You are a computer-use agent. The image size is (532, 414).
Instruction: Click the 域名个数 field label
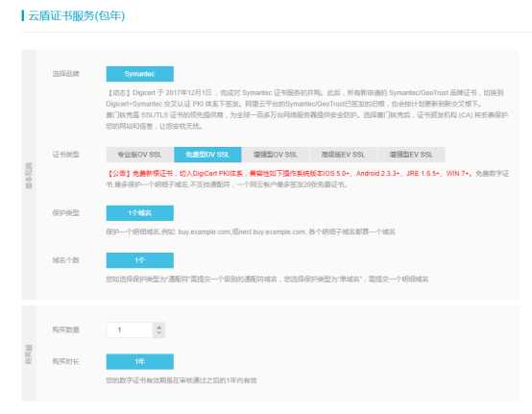[x=66, y=260]
